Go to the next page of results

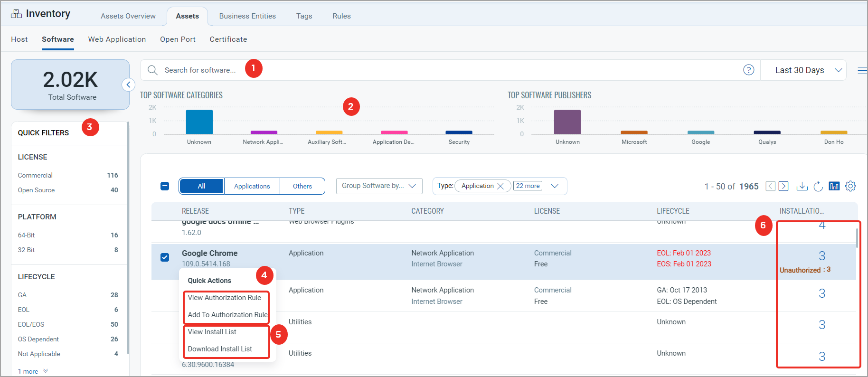coord(783,186)
